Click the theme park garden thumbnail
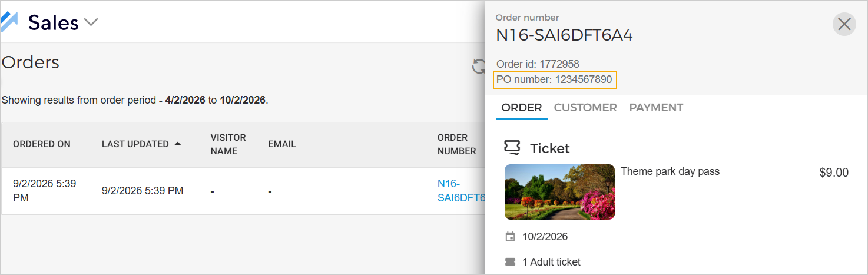Screen dimensions: 868x275 tap(559, 192)
